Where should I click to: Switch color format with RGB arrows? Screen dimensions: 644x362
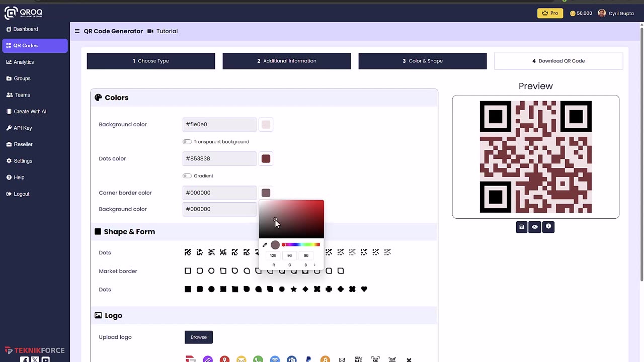click(x=314, y=265)
